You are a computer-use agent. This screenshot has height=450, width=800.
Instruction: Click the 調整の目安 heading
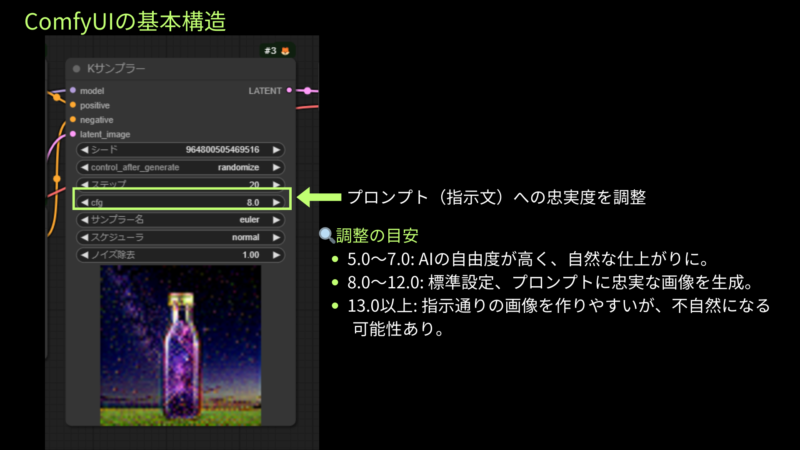click(377, 235)
